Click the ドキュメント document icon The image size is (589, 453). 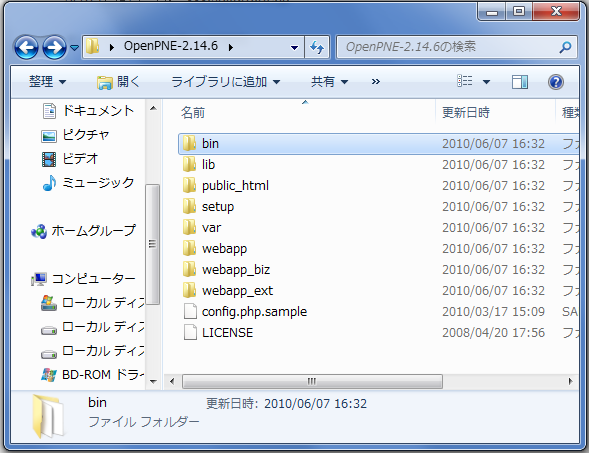49,111
